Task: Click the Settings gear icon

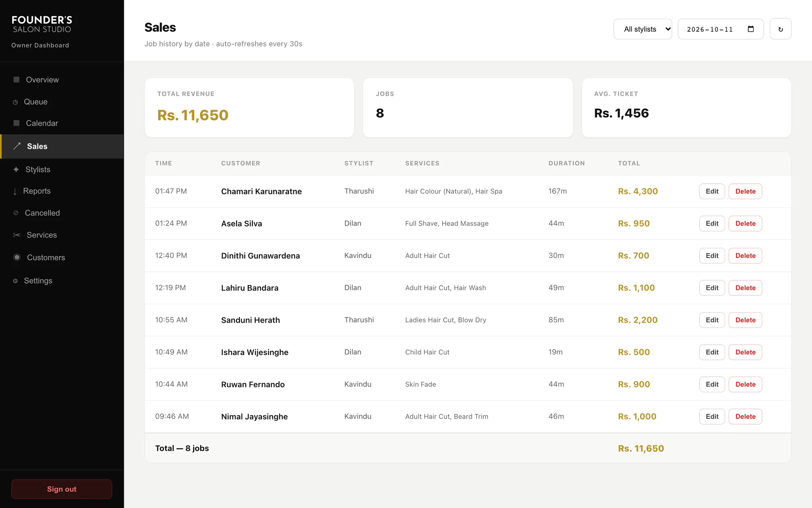Action: [x=15, y=281]
